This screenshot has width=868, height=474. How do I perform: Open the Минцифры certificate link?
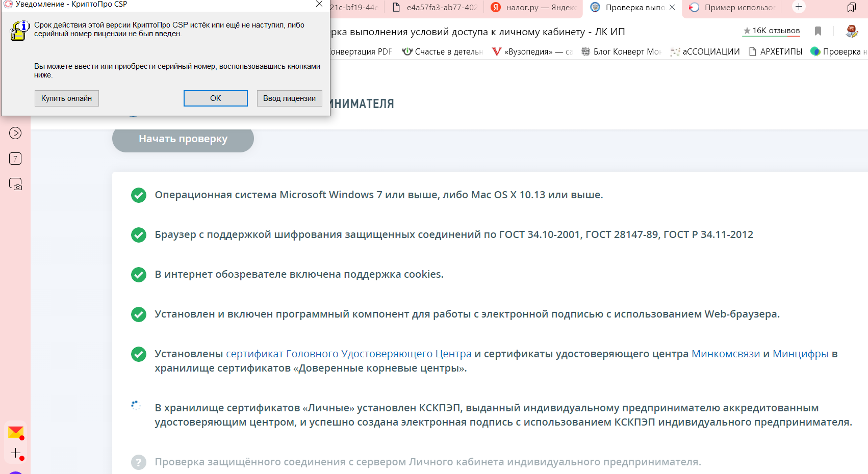point(801,354)
